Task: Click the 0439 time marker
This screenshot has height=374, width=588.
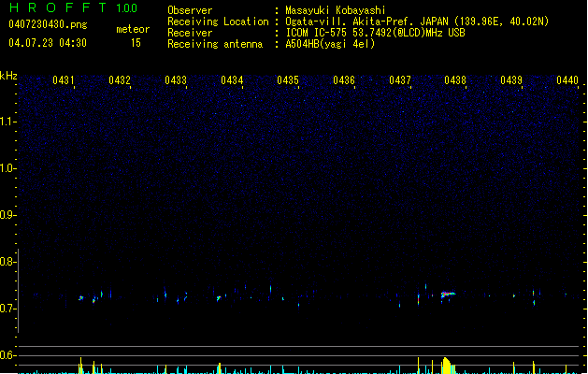Action: 511,80
